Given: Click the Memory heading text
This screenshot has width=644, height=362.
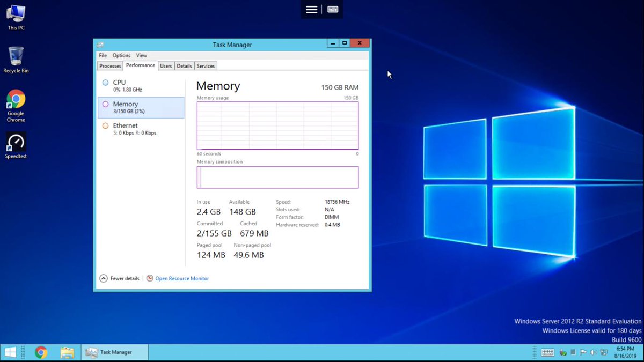Looking at the screenshot, I should click(x=218, y=86).
